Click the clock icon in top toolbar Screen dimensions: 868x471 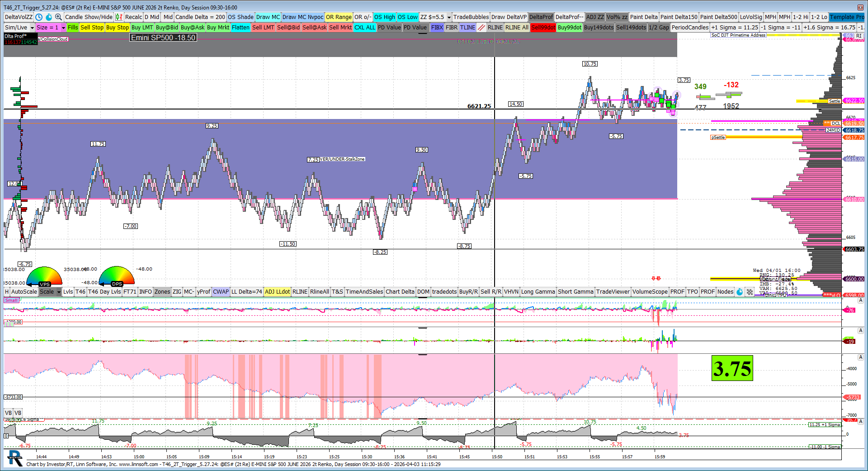point(39,17)
